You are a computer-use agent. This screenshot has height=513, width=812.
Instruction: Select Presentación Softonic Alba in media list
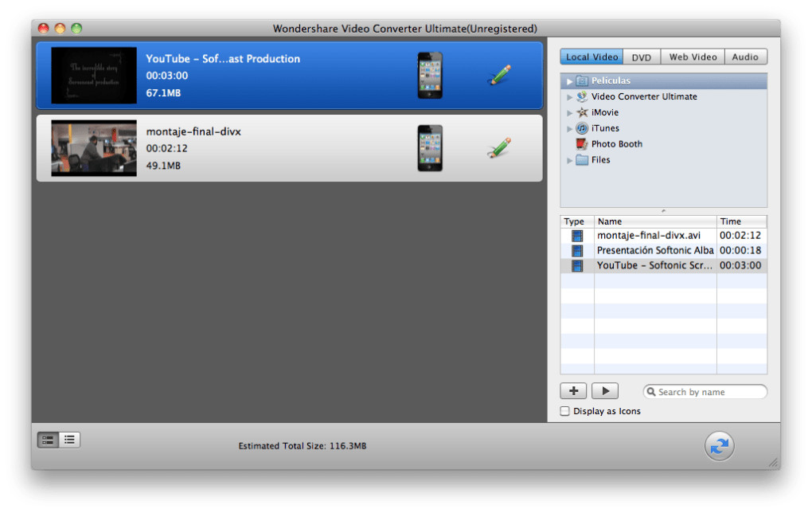click(663, 250)
